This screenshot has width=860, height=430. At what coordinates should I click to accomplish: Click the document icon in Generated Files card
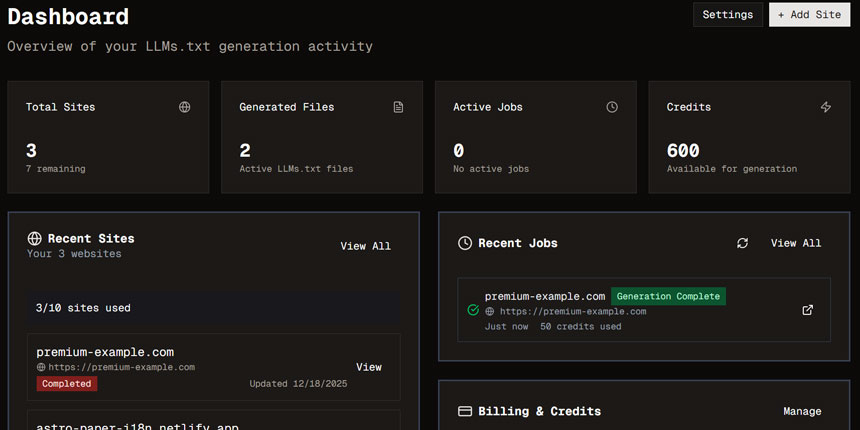coord(399,108)
